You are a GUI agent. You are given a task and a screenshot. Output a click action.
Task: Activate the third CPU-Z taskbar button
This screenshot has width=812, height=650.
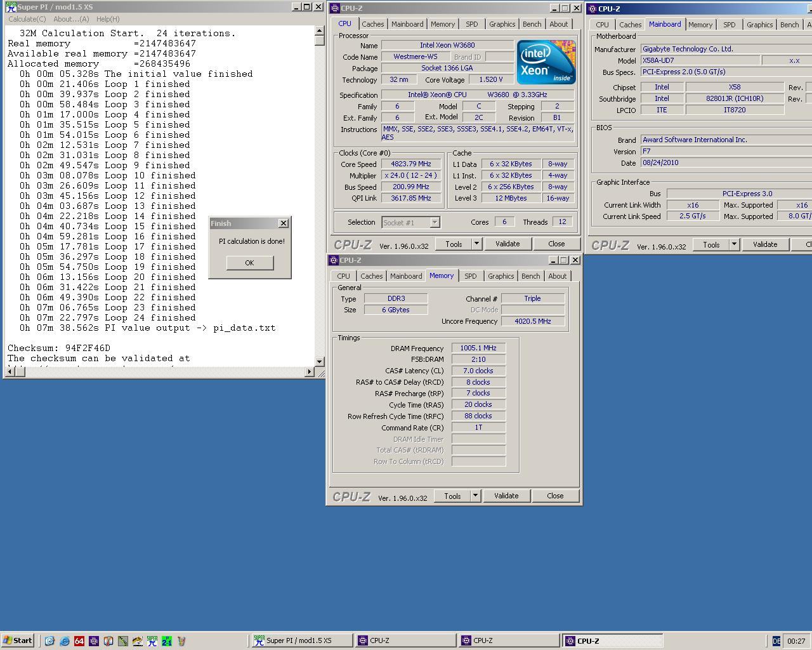coord(613,640)
